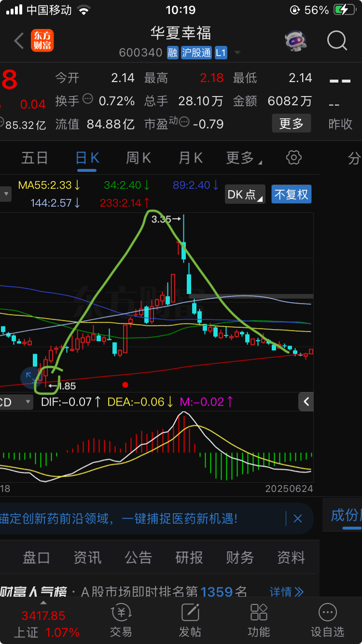Tap the 市盈 dynamic info icon
362x644 pixels.
click(184, 122)
